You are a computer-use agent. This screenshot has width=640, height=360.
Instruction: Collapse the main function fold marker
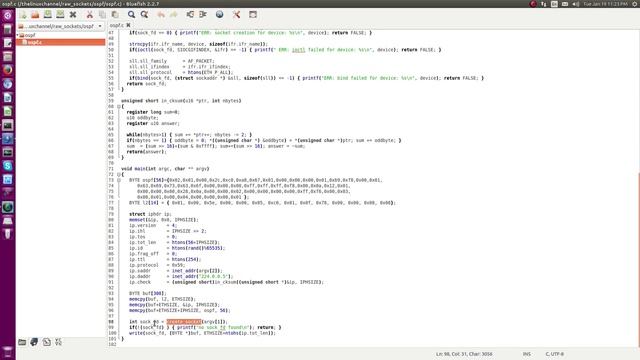pos(119,174)
